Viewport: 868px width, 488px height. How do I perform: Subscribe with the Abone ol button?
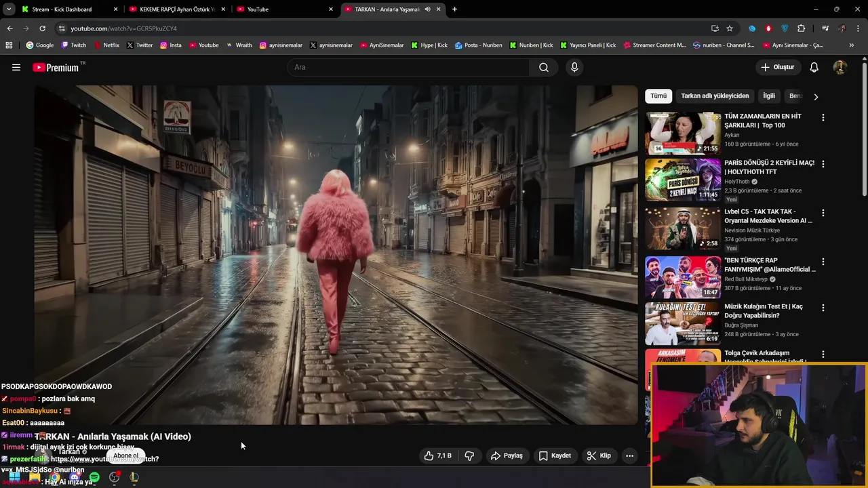click(126, 455)
